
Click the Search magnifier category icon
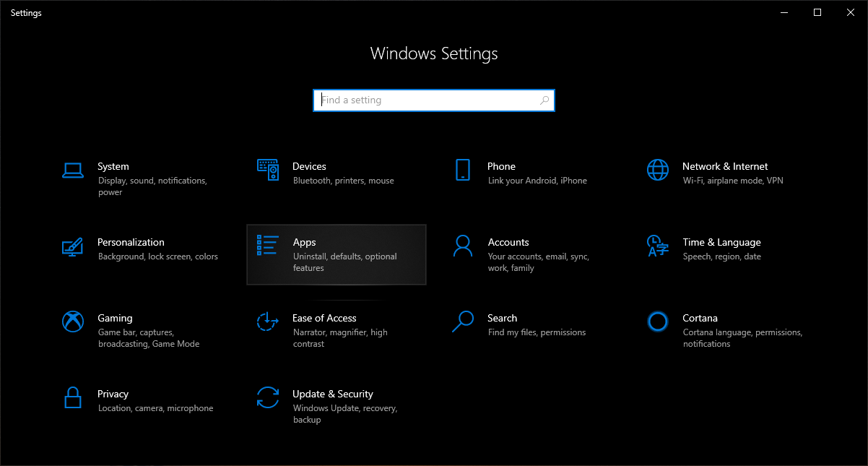pos(463,322)
